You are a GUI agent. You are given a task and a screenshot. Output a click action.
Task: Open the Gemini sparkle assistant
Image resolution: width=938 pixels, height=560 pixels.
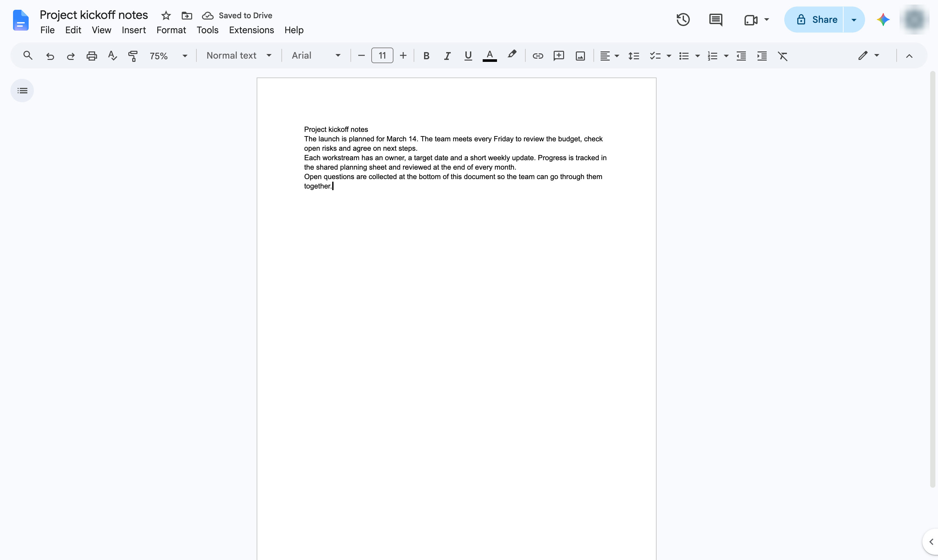(x=883, y=20)
